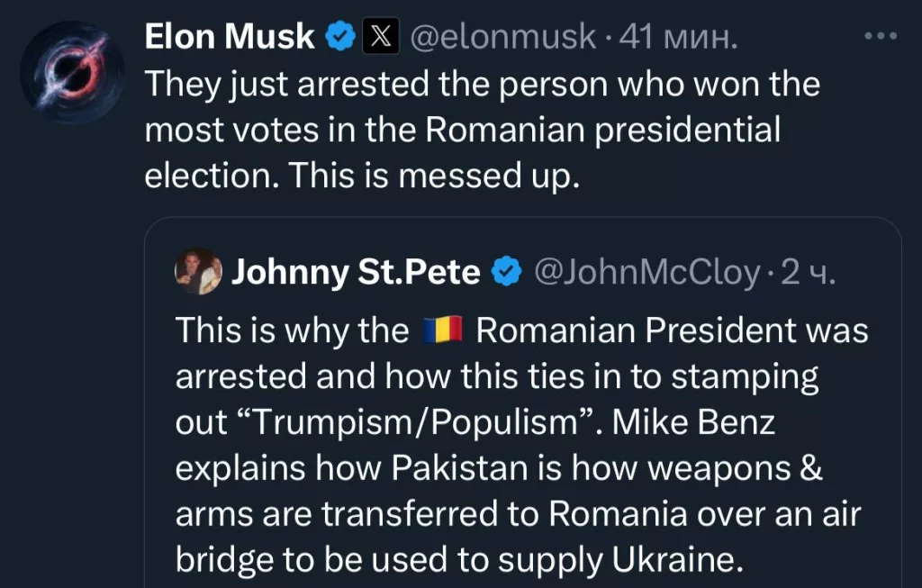Expand the quoted tweet from Johnny St.Pete
Screen dimensions: 922x588
[x=522, y=405]
